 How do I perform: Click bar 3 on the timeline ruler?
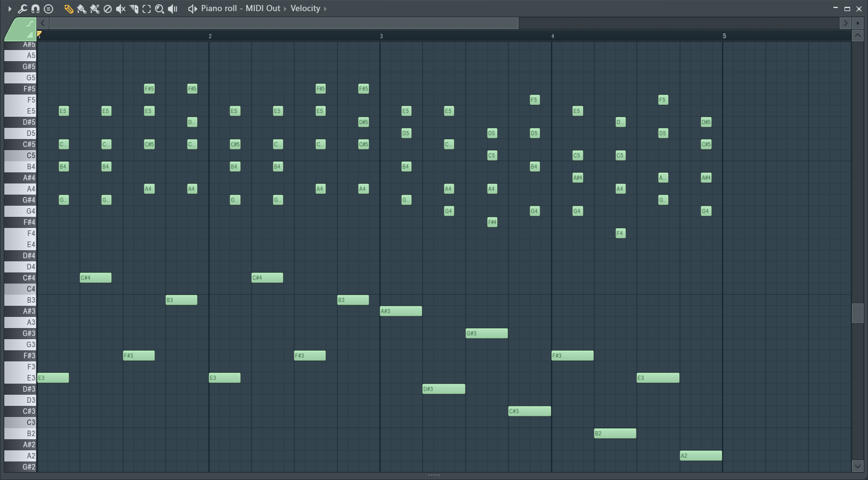coord(382,36)
